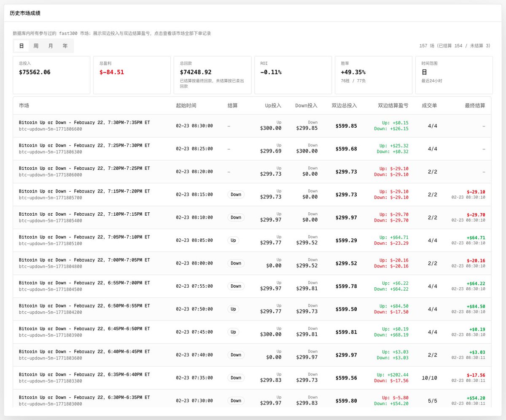Click the 5/5 filled orders cell
This screenshot has width=506, height=420.
432,401
